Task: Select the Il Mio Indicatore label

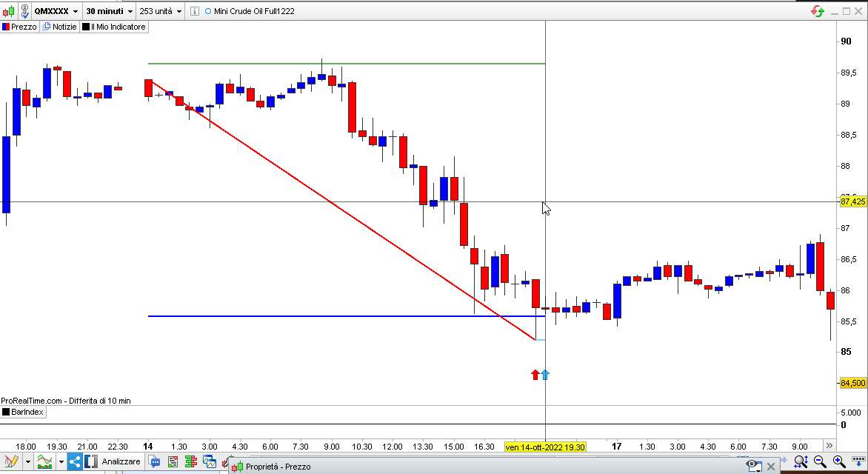Action: [x=114, y=27]
